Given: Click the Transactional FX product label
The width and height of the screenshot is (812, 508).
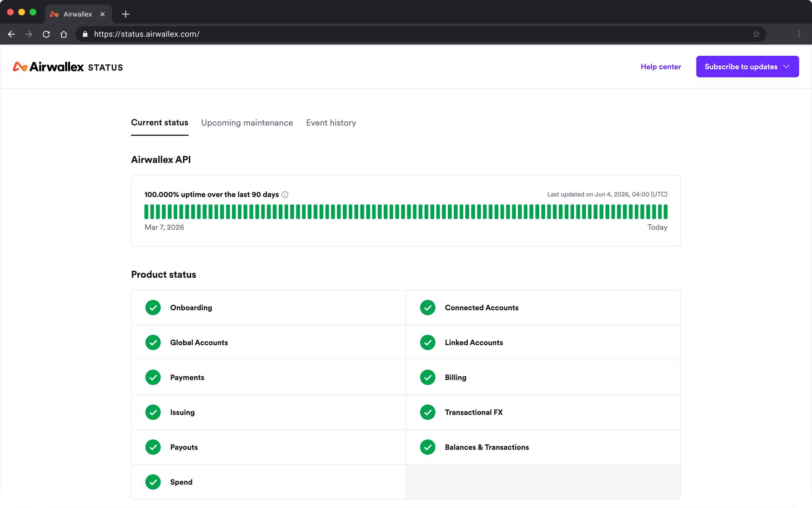Looking at the screenshot, I should click(x=474, y=412).
